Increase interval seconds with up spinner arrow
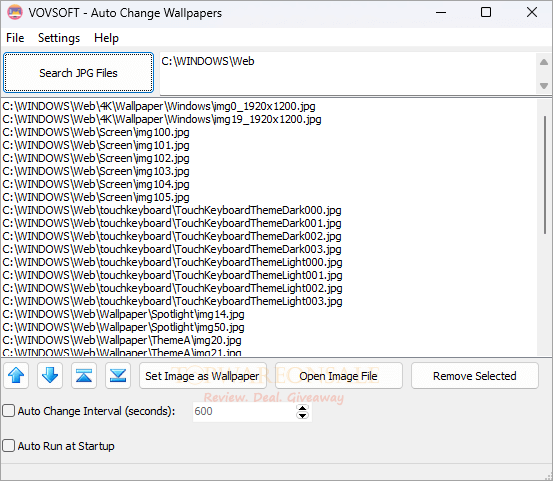 click(302, 408)
